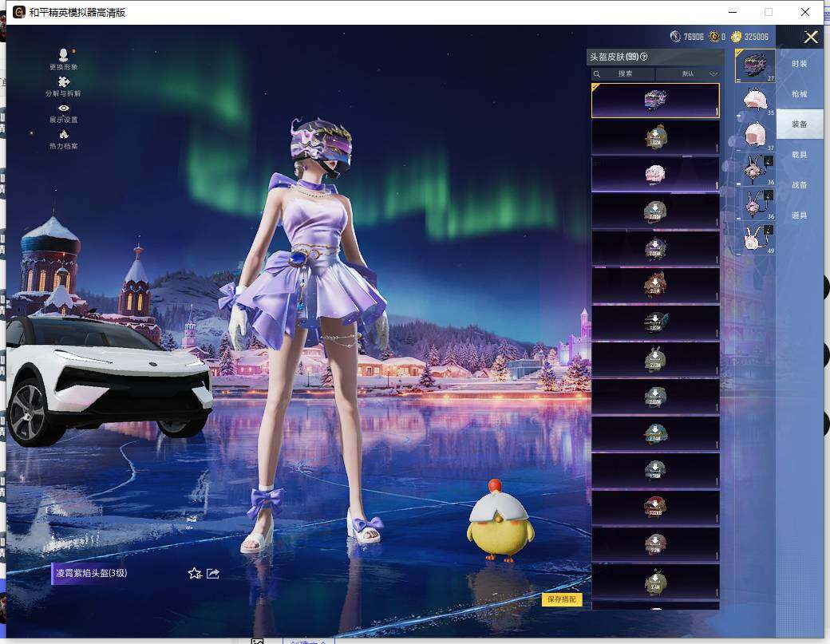Open the 更换形象 change appearance icon
The image size is (830, 644).
click(x=64, y=55)
